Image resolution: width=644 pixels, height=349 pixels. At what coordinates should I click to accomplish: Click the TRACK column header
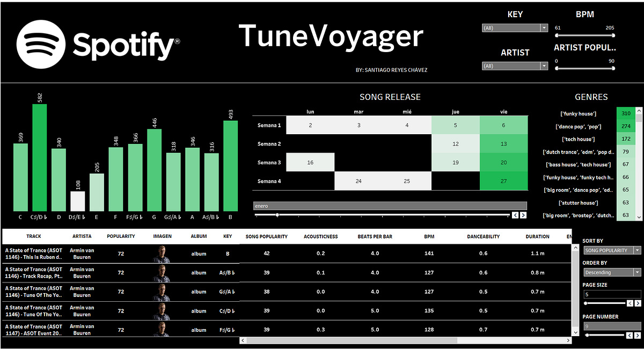(34, 236)
